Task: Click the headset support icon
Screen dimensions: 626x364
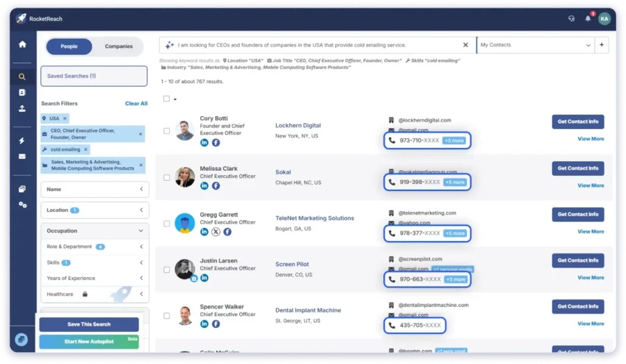Action: [x=571, y=18]
